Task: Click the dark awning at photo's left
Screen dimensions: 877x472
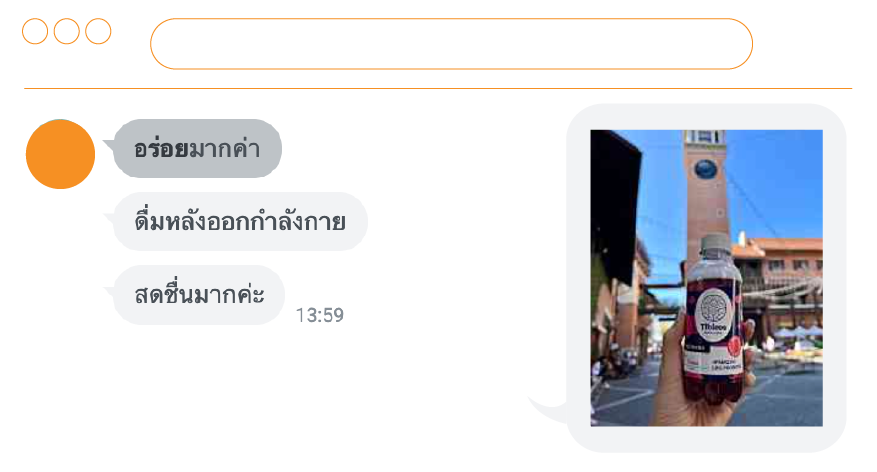Action: tap(614, 207)
